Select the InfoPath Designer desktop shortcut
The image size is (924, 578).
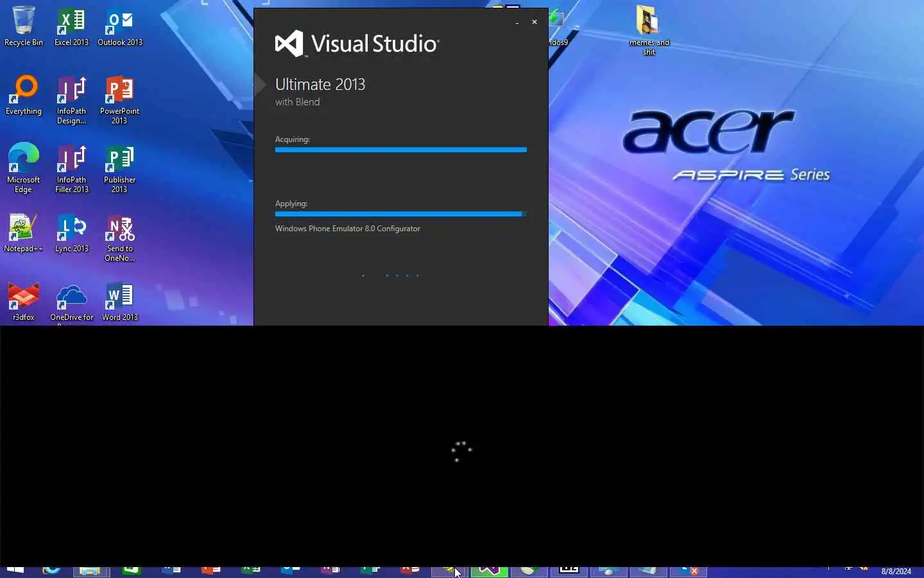point(71,100)
